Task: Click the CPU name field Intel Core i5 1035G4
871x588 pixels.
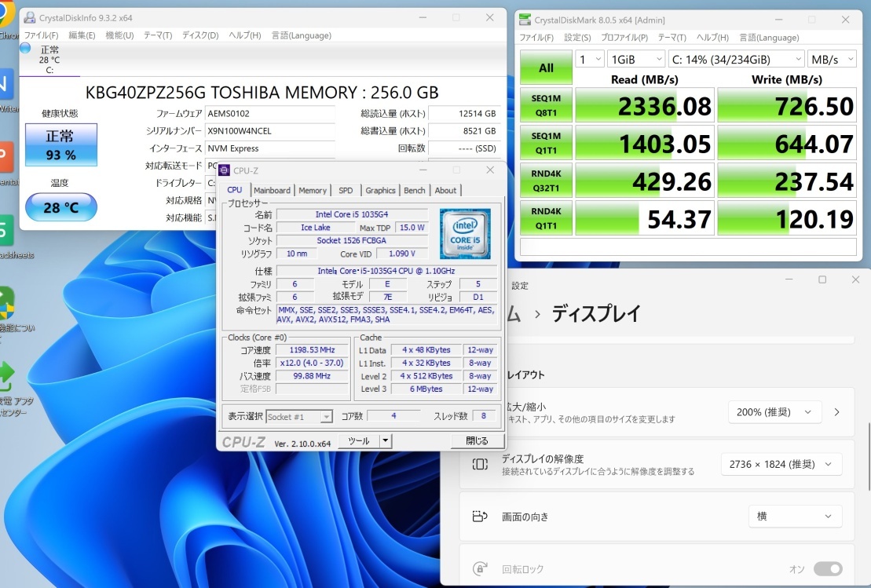Action: 352,214
